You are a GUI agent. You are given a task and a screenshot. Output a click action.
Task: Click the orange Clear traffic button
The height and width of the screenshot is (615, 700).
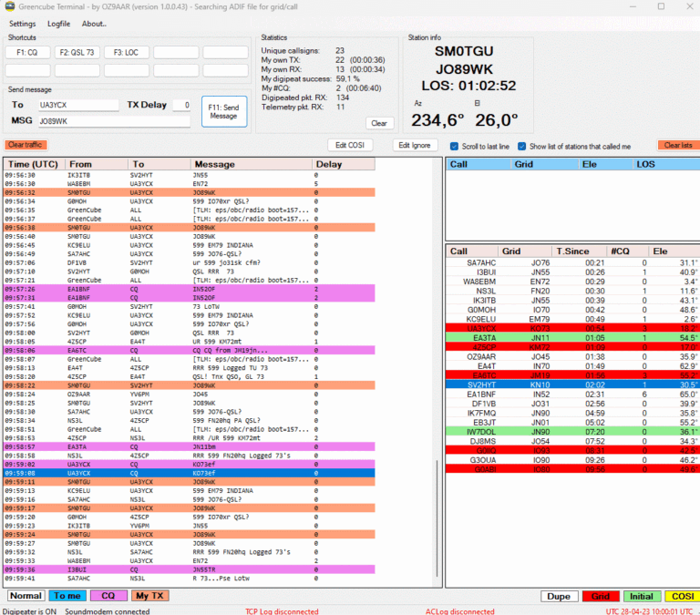tap(27, 145)
